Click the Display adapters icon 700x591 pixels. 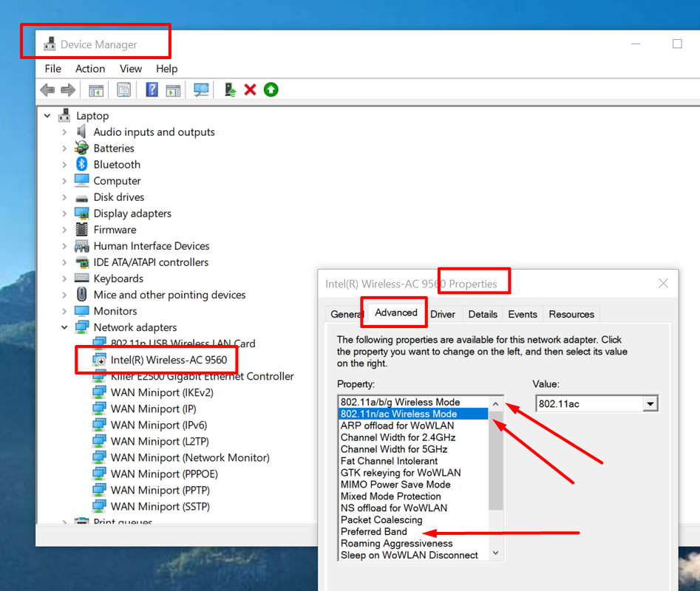click(x=82, y=213)
